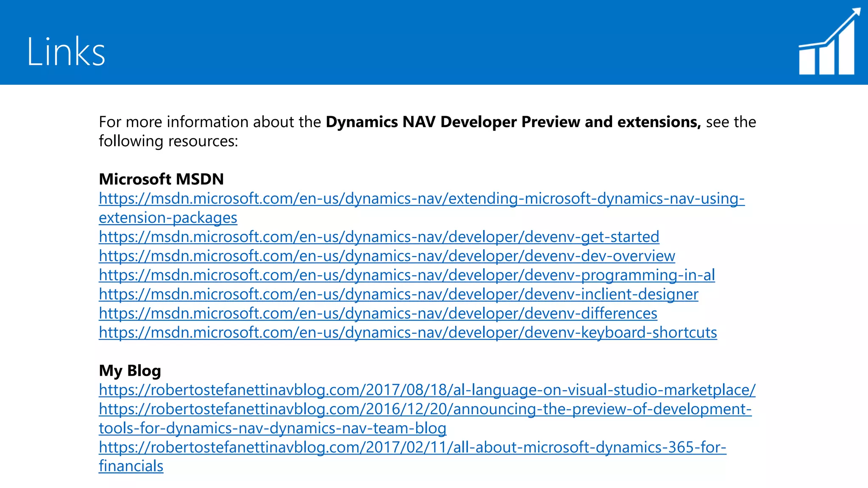
Task: Open the devenv-keyboard-shortcuts link
Action: coord(407,332)
